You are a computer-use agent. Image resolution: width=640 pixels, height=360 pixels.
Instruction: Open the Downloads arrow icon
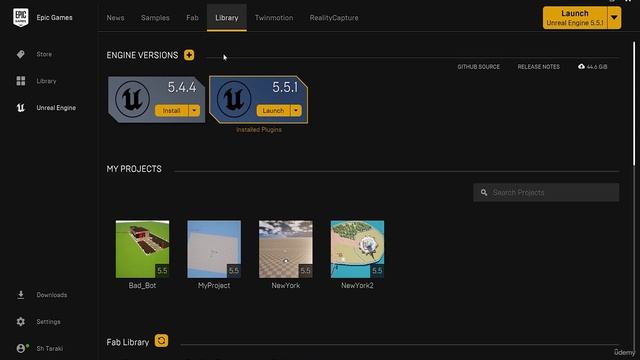point(21,295)
